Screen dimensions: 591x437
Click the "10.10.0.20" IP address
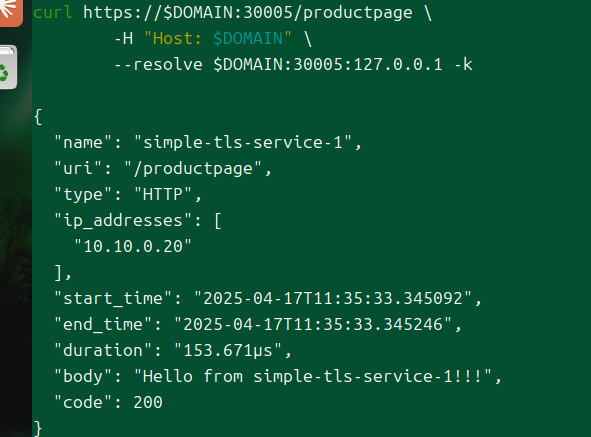tap(133, 247)
